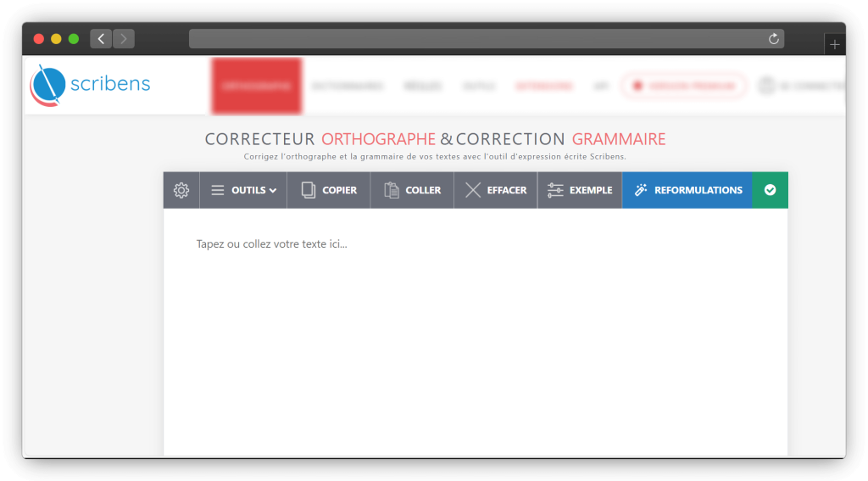The height and width of the screenshot is (481, 868).
Task: Click the Version Premium button
Action: coord(684,86)
